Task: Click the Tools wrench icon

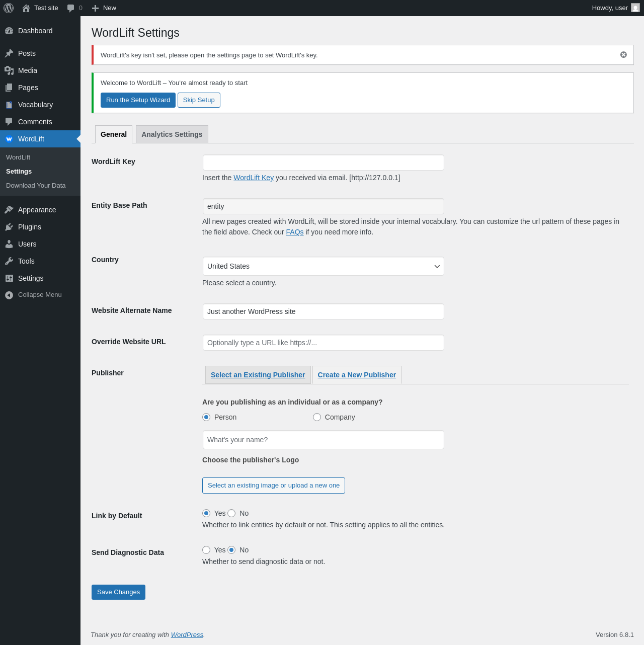Action: coord(9,261)
